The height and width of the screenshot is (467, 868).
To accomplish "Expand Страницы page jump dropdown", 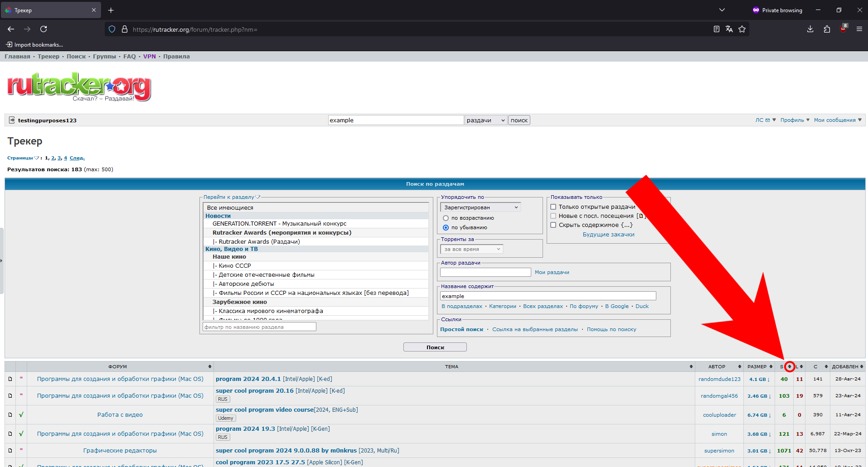I will point(23,158).
